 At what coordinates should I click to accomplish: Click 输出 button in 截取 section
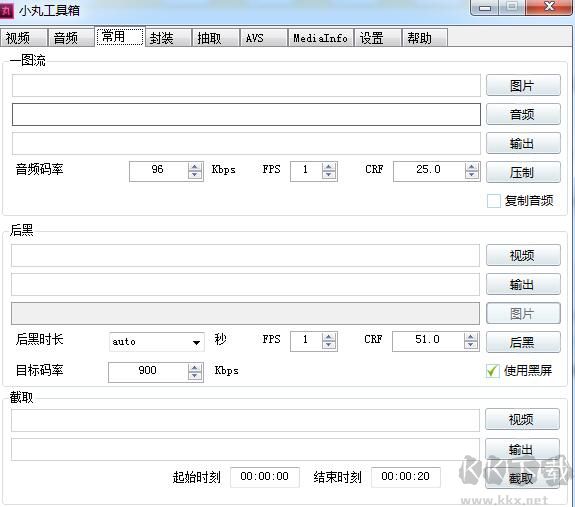tap(522, 449)
